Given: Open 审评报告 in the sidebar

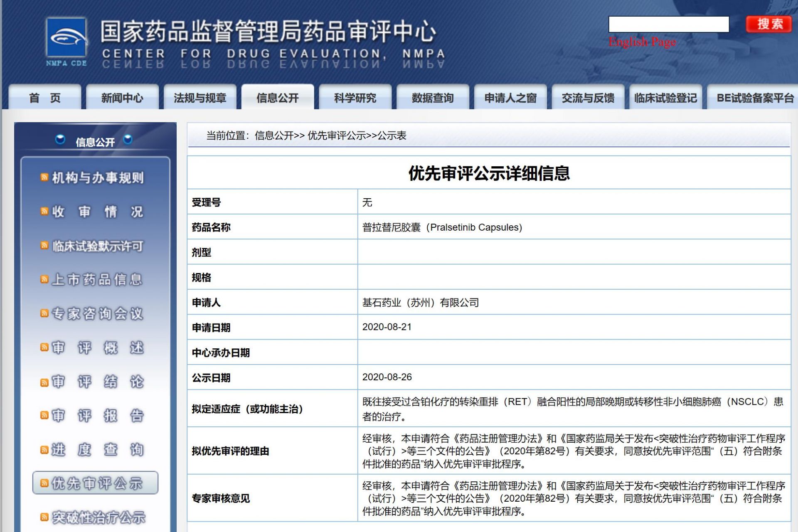Looking at the screenshot, I should point(97,415).
